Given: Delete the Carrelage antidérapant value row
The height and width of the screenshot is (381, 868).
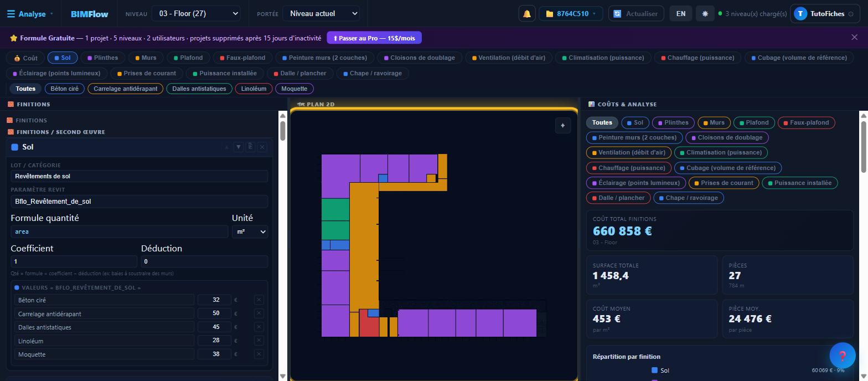Looking at the screenshot, I should [259, 313].
